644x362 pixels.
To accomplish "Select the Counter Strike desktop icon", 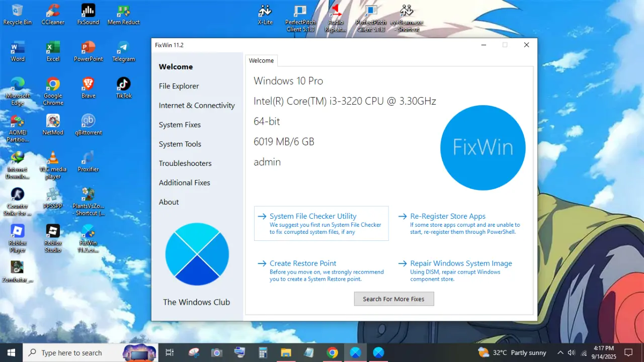I will 18,202.
